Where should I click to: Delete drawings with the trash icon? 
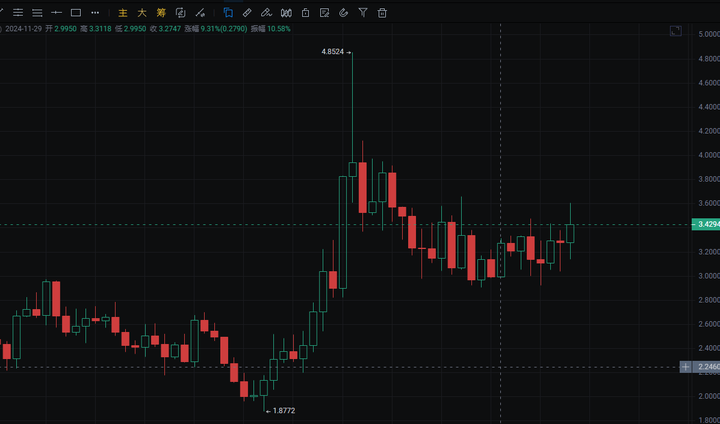pyautogui.click(x=382, y=13)
